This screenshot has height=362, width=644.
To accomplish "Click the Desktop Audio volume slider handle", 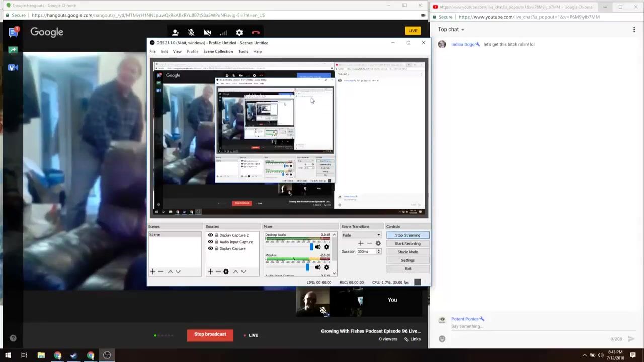I will [311, 247].
